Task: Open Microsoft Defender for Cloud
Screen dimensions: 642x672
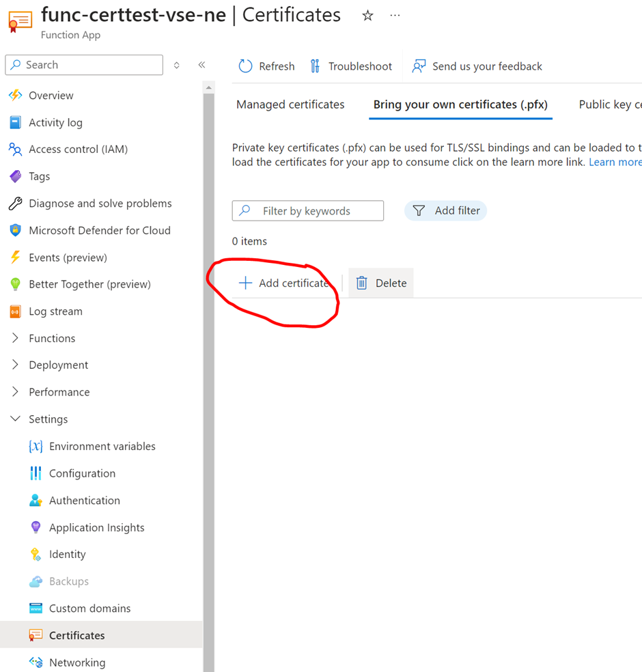Action: point(101,230)
